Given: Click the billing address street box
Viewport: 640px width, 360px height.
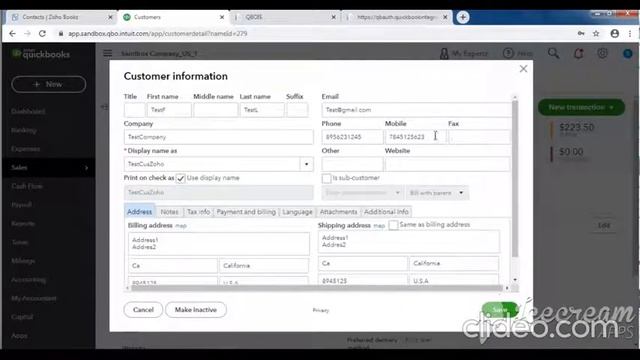Looking at the screenshot, I should 219,244.
